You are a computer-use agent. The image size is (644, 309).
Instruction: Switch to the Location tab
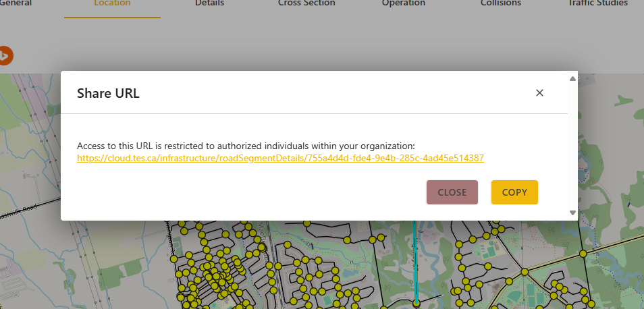coord(112,4)
